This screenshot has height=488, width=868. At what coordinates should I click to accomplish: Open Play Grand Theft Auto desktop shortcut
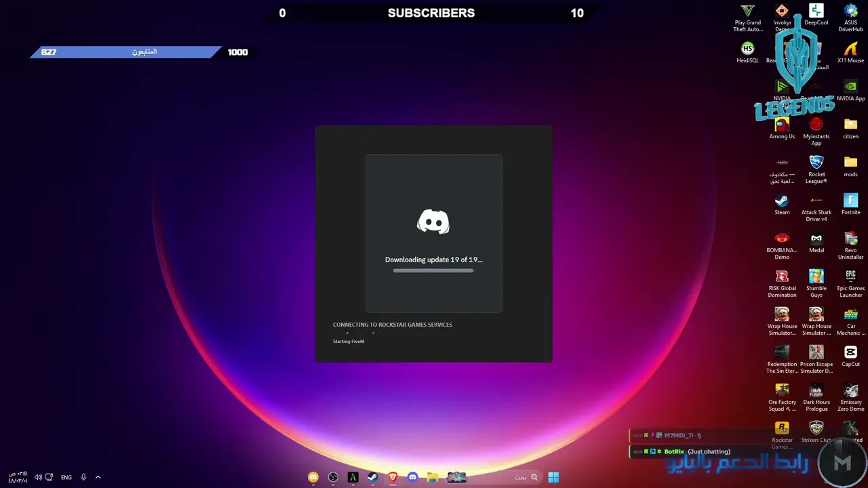click(748, 18)
